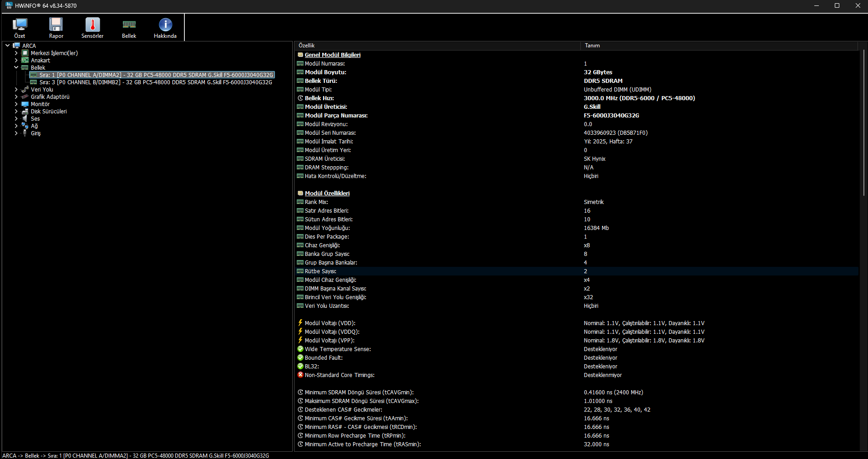
Task: Click the 3000.0 MHz (DDR5-6000 / PC5-48000) value
Action: [x=639, y=98]
